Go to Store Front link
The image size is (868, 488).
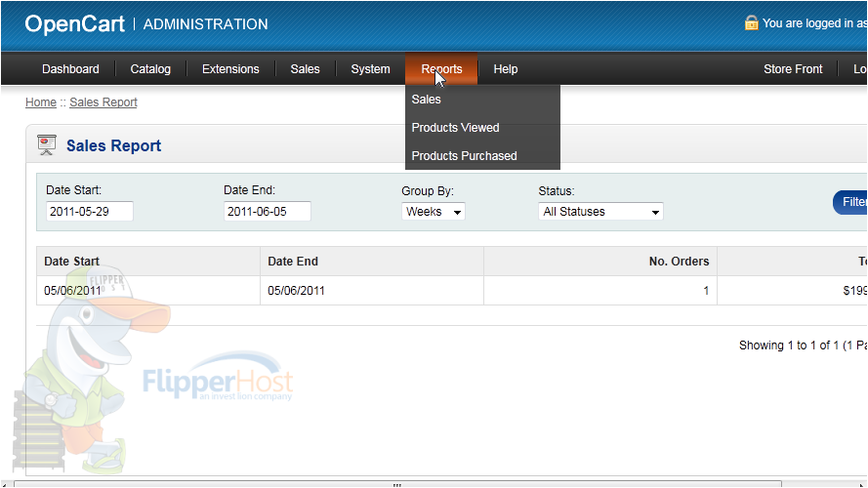tap(793, 69)
